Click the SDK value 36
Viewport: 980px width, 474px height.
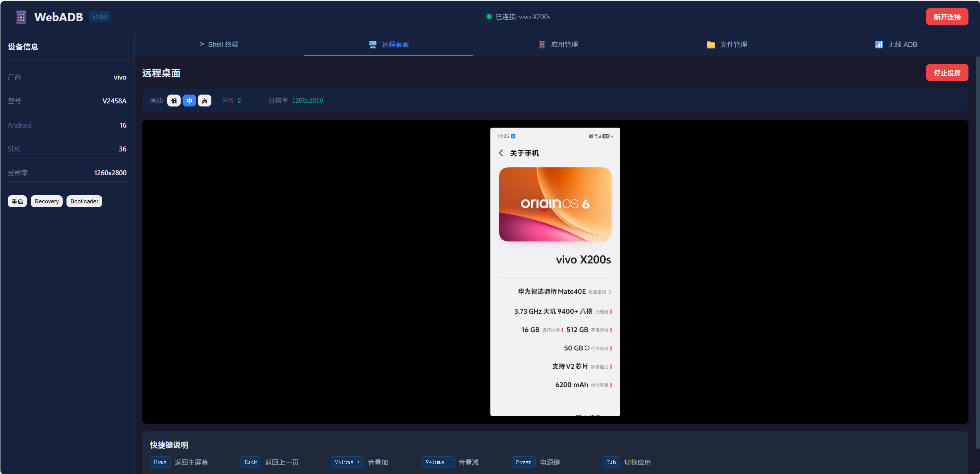click(x=123, y=149)
